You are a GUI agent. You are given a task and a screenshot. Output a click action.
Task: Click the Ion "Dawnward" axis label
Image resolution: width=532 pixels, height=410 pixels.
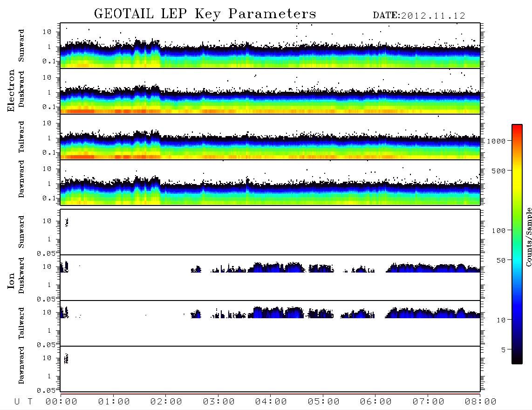tap(21, 365)
